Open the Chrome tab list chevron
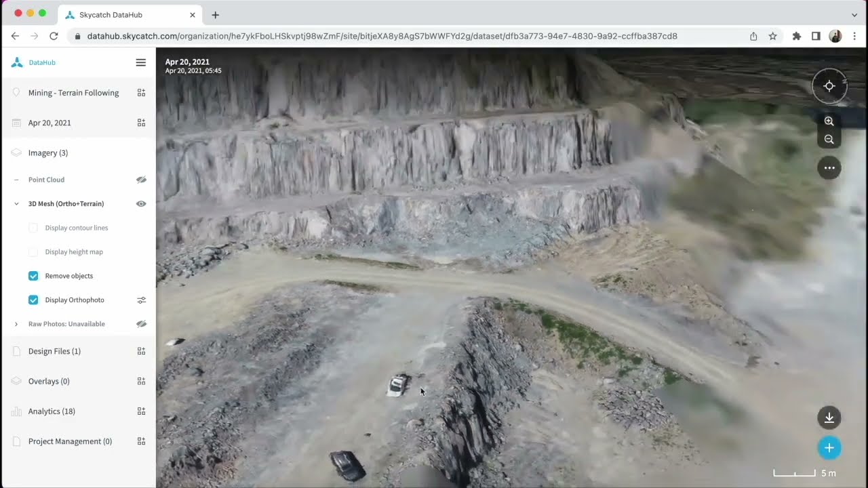Viewport: 868px width, 488px height. tap(854, 15)
